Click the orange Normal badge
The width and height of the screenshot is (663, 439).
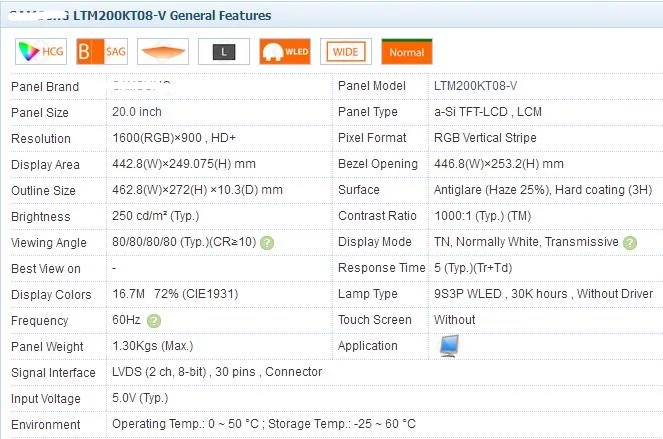click(407, 52)
